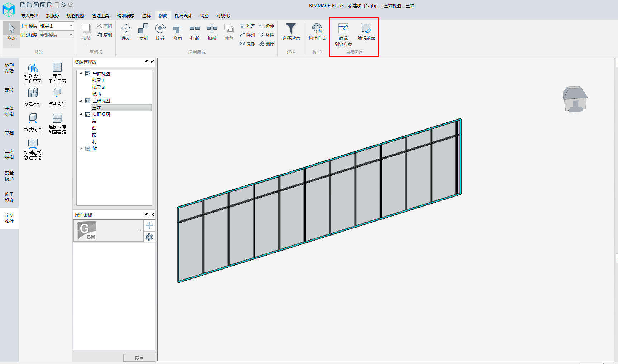This screenshot has height=364, width=618.
Task: Open the 导入导出 ribbon tab
Action: point(30,16)
